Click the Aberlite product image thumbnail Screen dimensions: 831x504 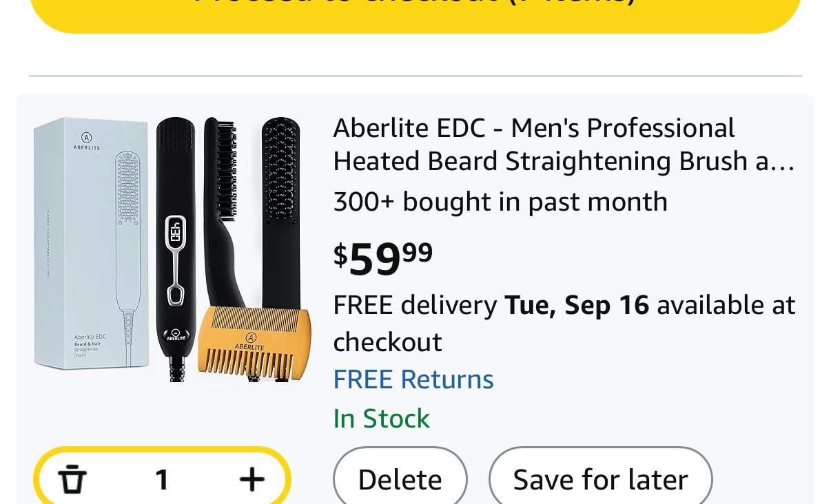tap(172, 249)
